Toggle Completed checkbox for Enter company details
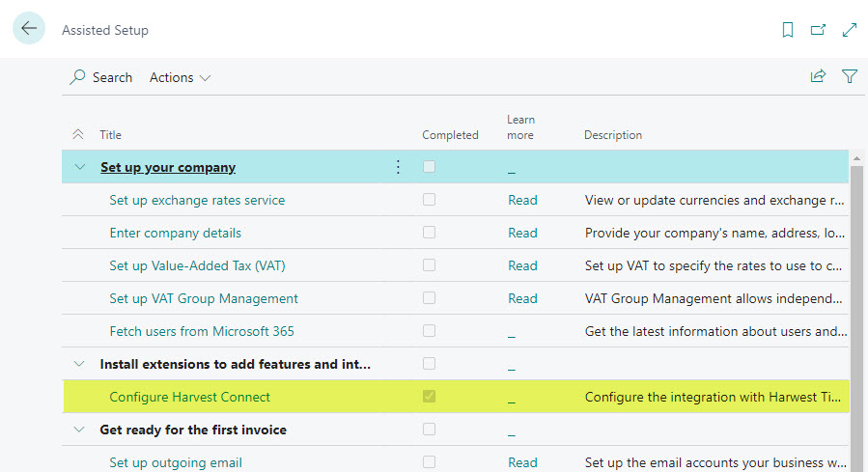This screenshot has height=472, width=868. pyautogui.click(x=429, y=233)
